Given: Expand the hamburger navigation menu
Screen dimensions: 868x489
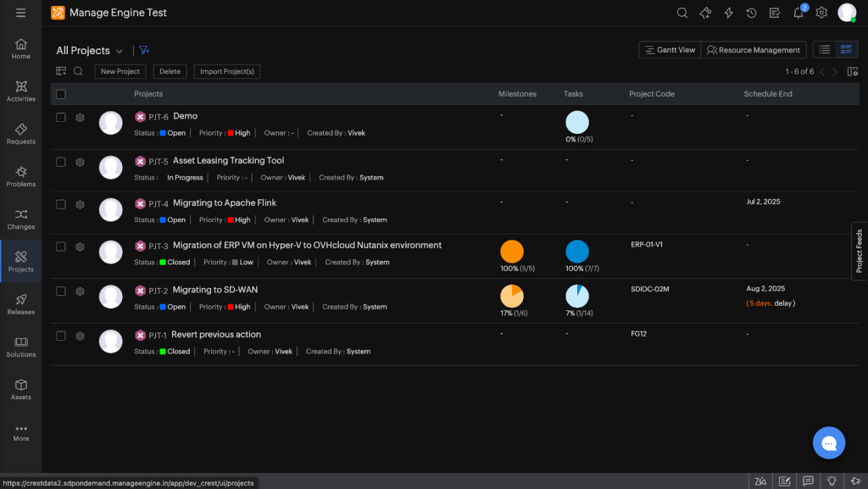Looking at the screenshot, I should [x=20, y=13].
